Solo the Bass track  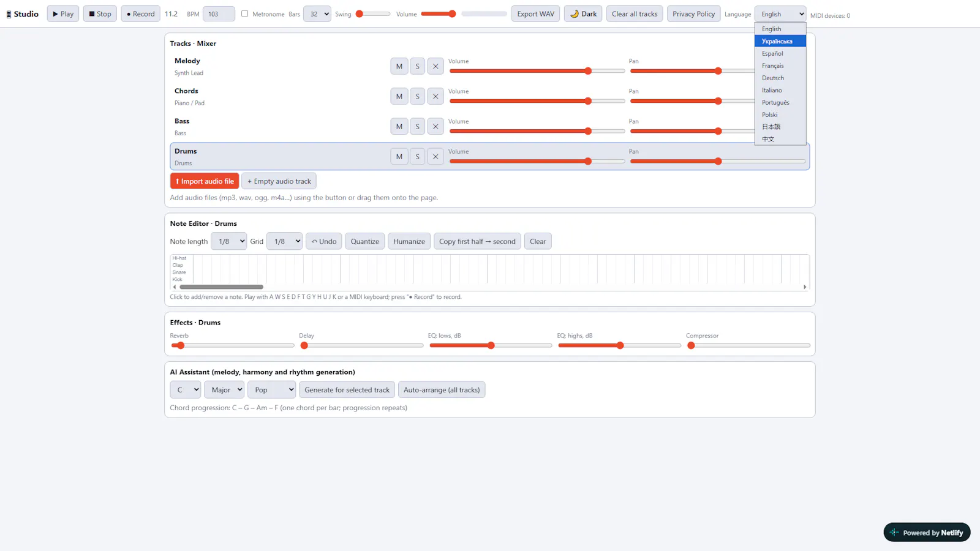pyautogui.click(x=418, y=127)
